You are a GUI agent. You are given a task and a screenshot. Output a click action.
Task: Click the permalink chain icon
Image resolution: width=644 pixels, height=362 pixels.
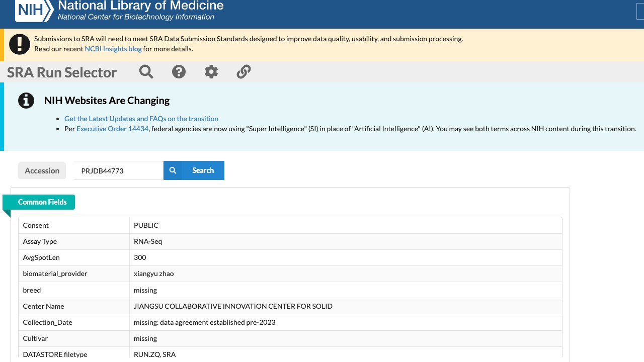tap(244, 72)
